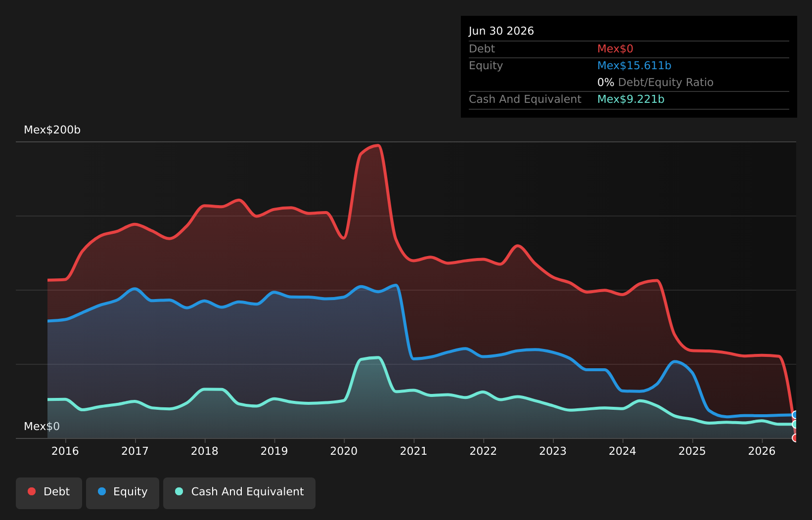Image resolution: width=812 pixels, height=520 pixels.
Task: Click the 2020 x-axis label
Action: (344, 451)
